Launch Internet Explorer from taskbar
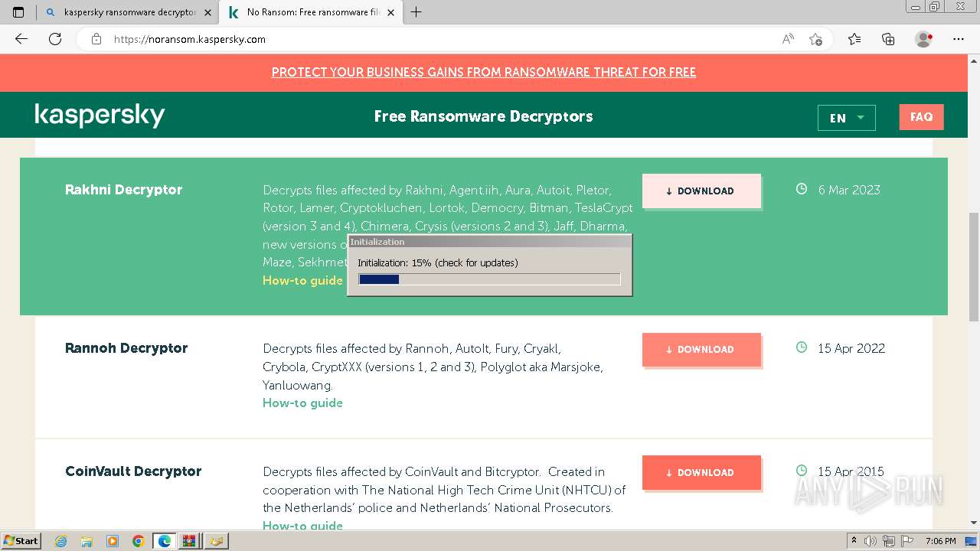The height and width of the screenshot is (551, 980). click(61, 541)
